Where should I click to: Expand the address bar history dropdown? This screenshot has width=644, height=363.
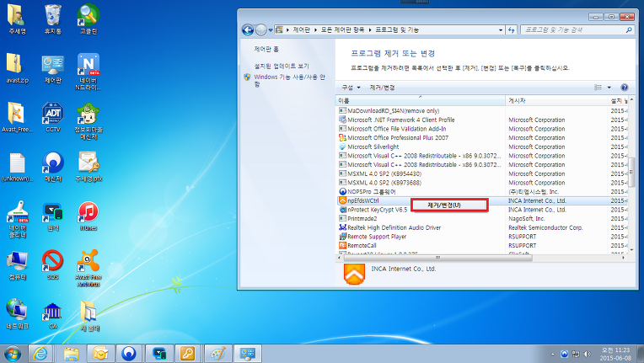tap(500, 30)
